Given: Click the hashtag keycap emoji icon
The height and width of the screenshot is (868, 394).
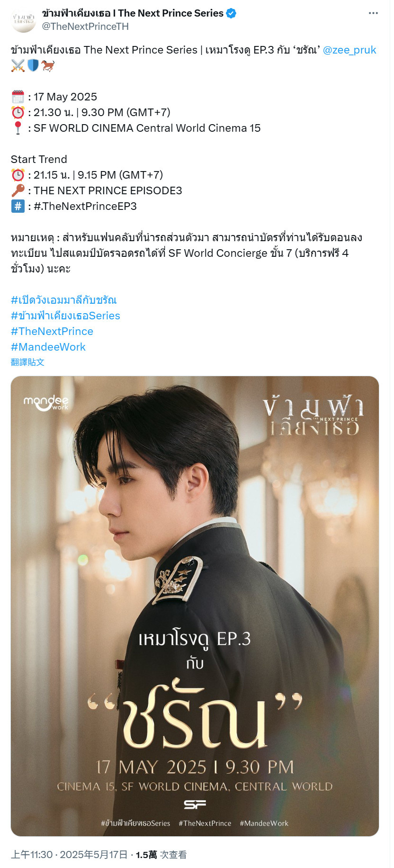Looking at the screenshot, I should [x=18, y=206].
